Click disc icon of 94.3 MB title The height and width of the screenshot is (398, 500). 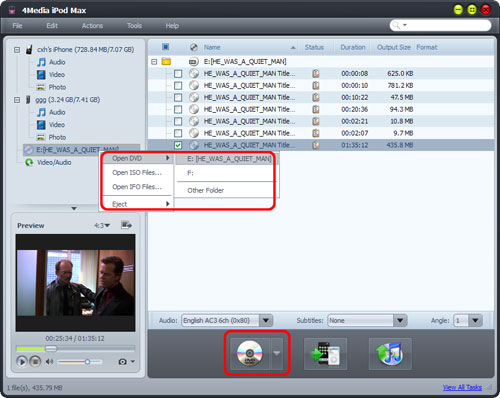[194, 109]
